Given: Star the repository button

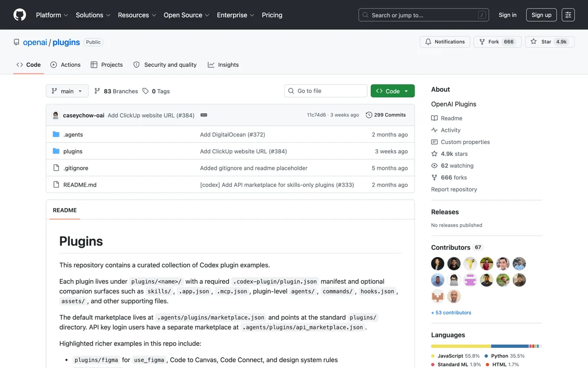Looking at the screenshot, I should [x=550, y=42].
